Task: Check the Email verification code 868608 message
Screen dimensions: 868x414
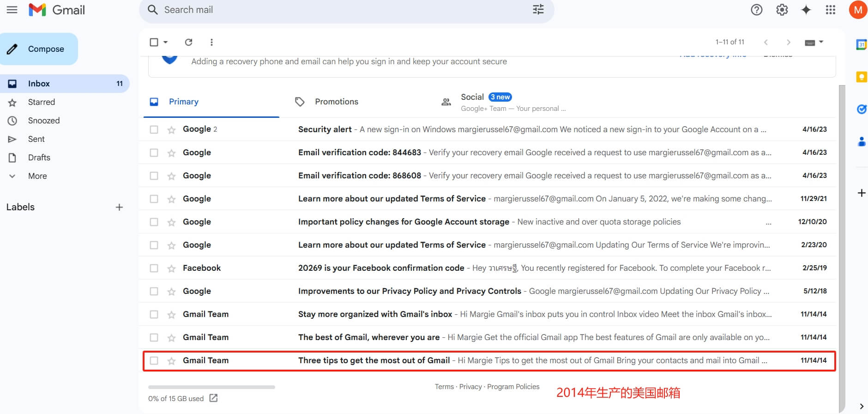Action: 154,176
